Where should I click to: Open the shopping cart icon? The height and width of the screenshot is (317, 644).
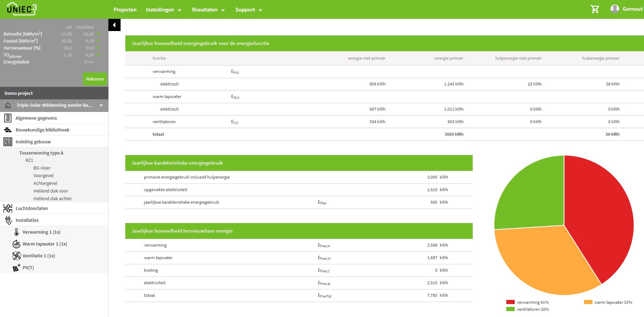point(595,9)
